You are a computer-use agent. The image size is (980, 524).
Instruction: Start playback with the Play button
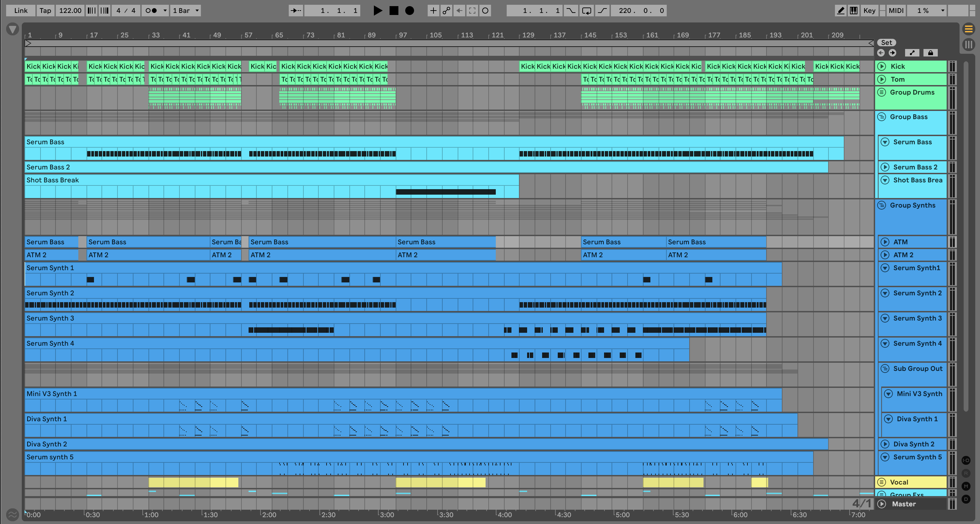click(x=377, y=11)
